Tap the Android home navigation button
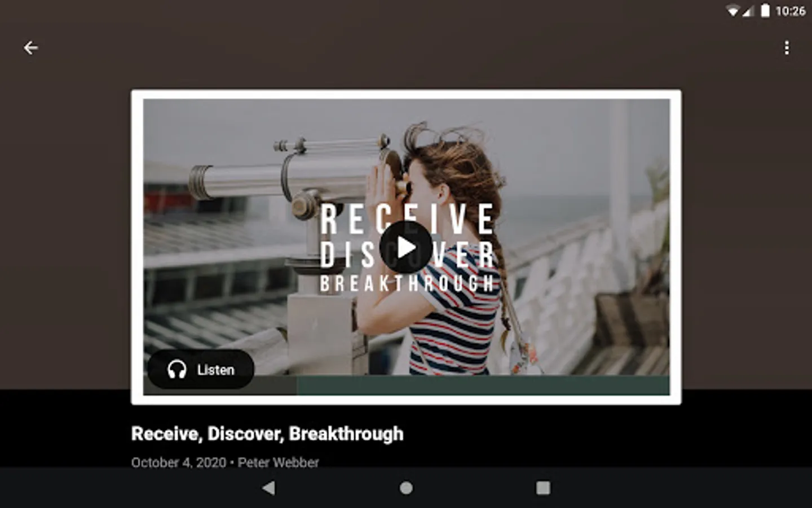 [x=406, y=488]
